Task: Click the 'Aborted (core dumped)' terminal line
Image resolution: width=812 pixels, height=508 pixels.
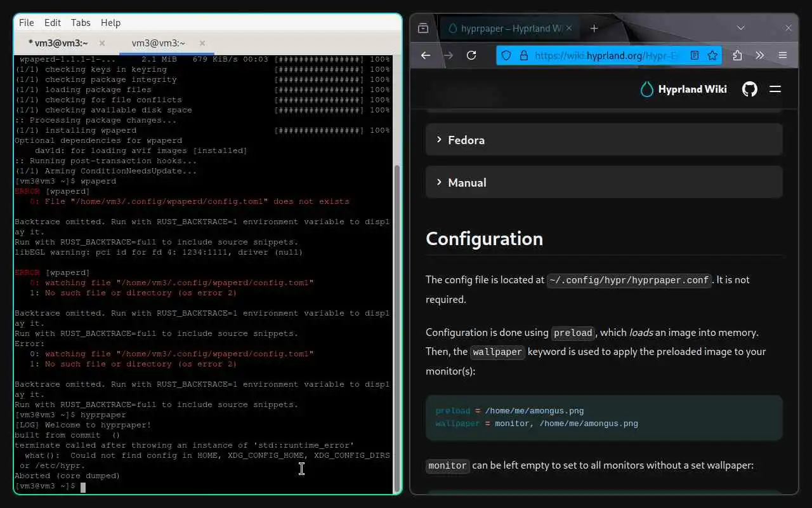Action: 67,476
